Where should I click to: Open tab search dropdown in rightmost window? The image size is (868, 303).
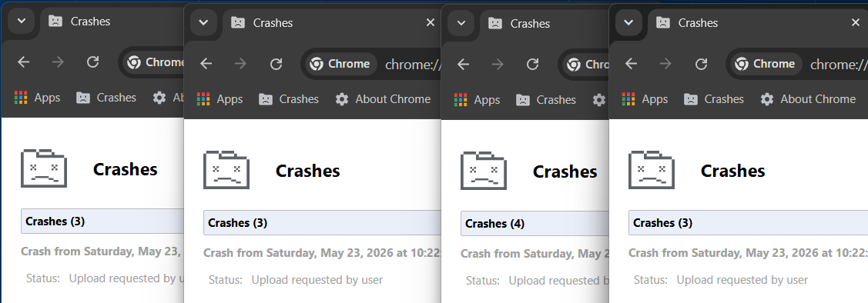point(628,22)
